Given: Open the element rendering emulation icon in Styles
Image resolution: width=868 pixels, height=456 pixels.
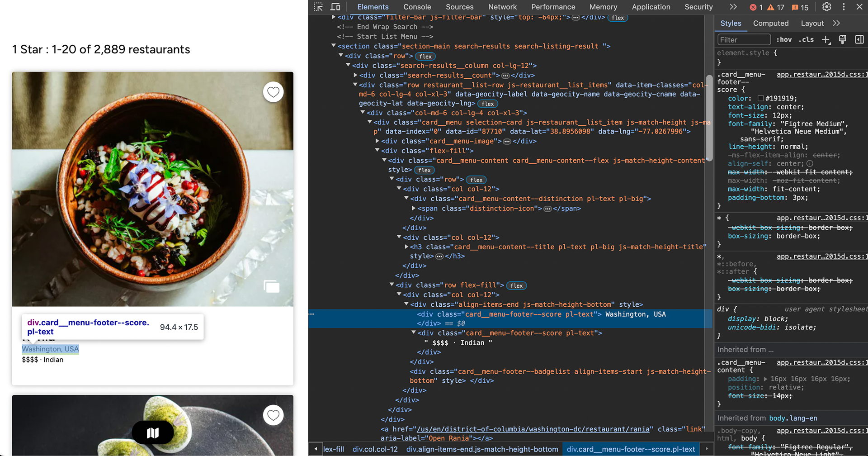Looking at the screenshot, I should [843, 40].
